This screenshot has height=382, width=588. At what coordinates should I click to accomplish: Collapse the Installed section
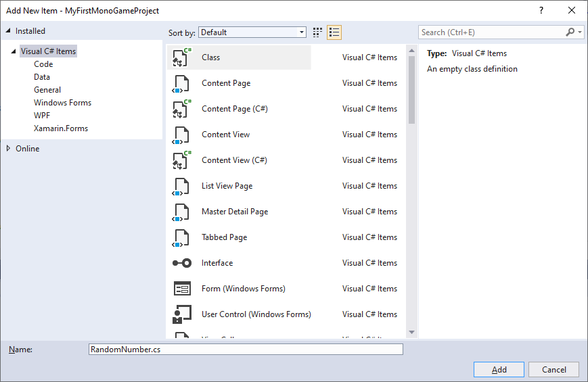coord(8,31)
